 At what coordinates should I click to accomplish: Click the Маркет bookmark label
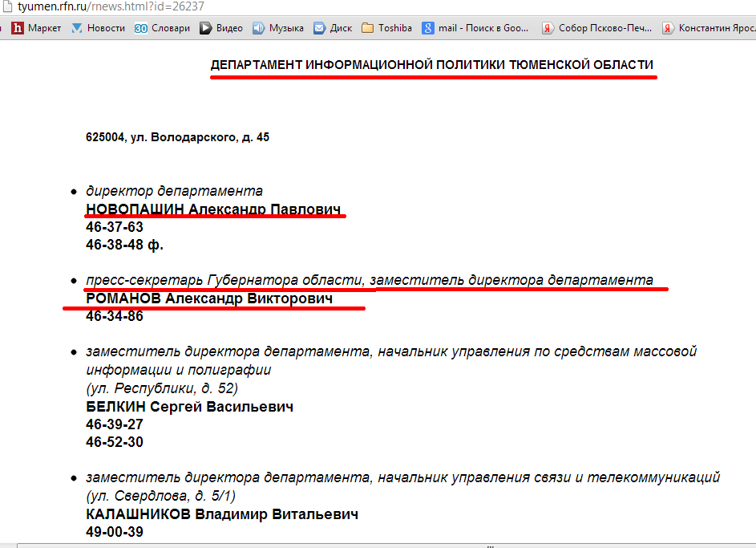[x=44, y=28]
